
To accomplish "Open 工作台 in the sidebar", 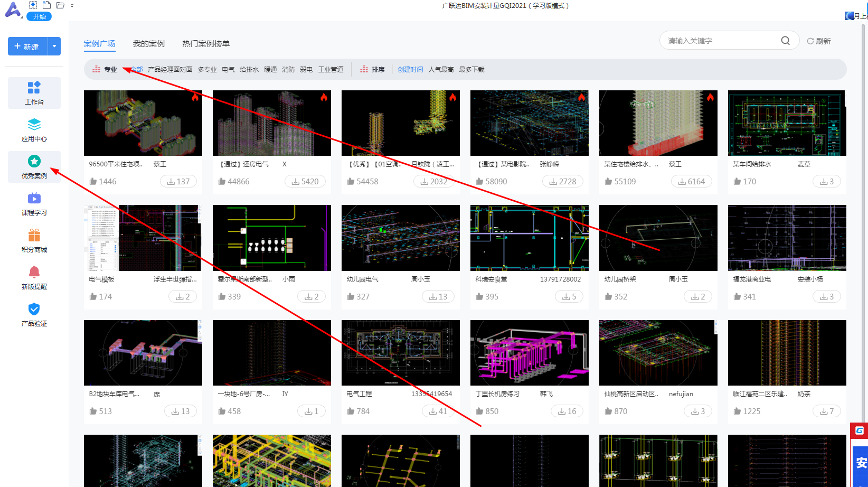I will (34, 93).
